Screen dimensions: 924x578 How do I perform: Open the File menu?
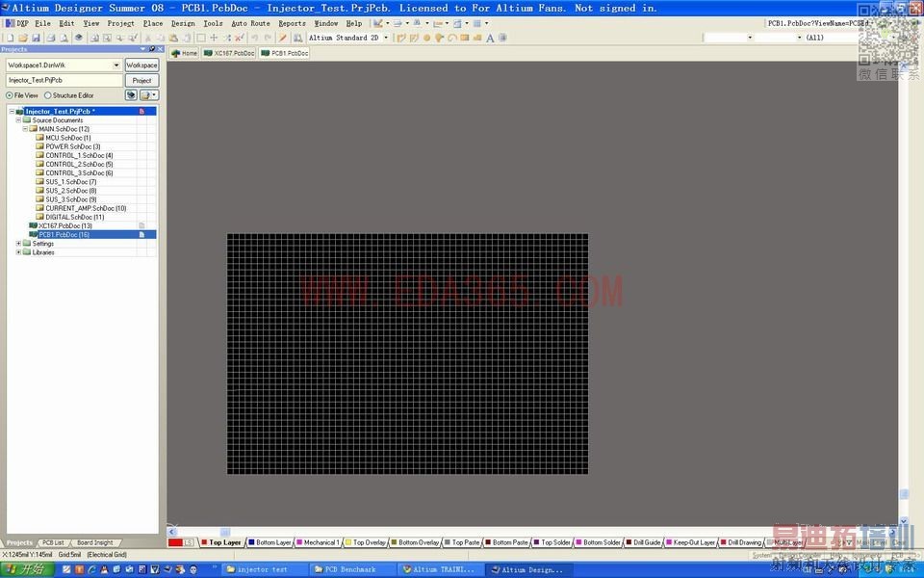pyautogui.click(x=42, y=23)
